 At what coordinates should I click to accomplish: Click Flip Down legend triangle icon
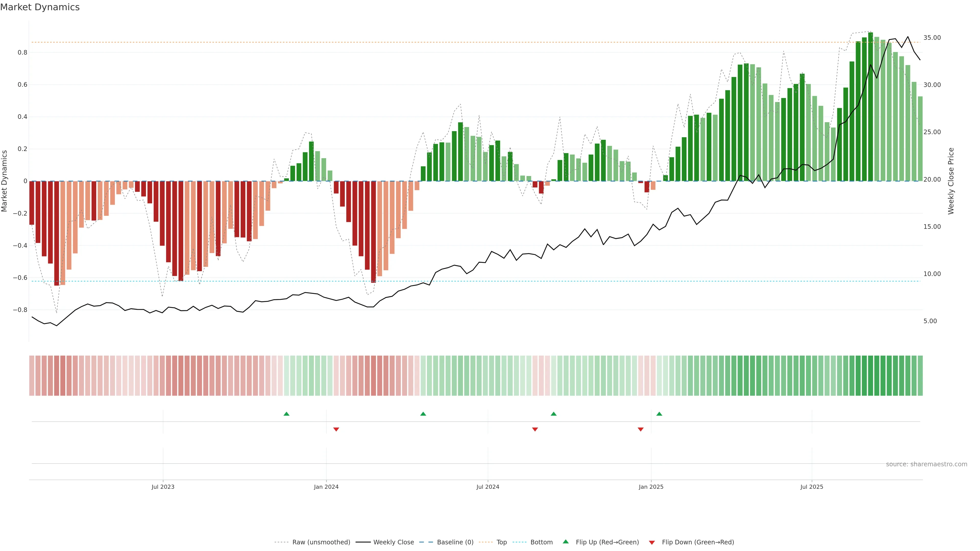coord(652,542)
